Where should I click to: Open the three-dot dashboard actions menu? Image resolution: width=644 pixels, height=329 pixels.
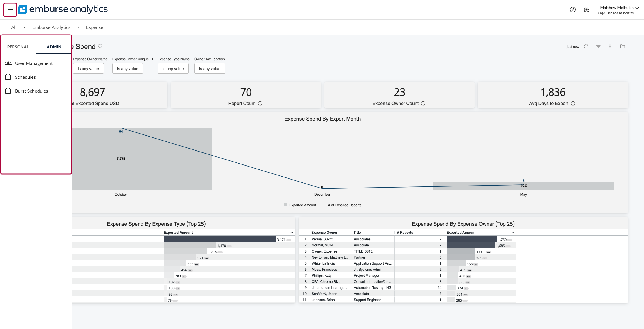[610, 46]
